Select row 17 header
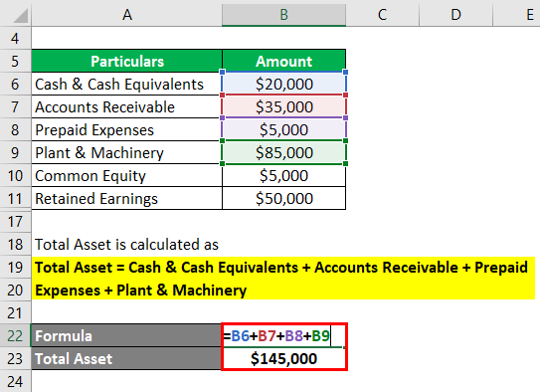 (x=15, y=222)
